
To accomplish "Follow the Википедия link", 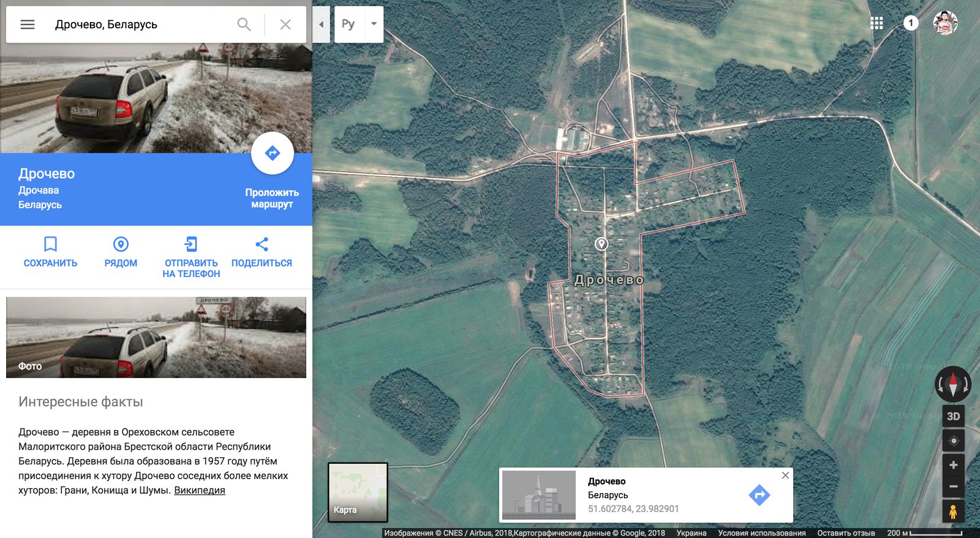I will click(x=199, y=490).
